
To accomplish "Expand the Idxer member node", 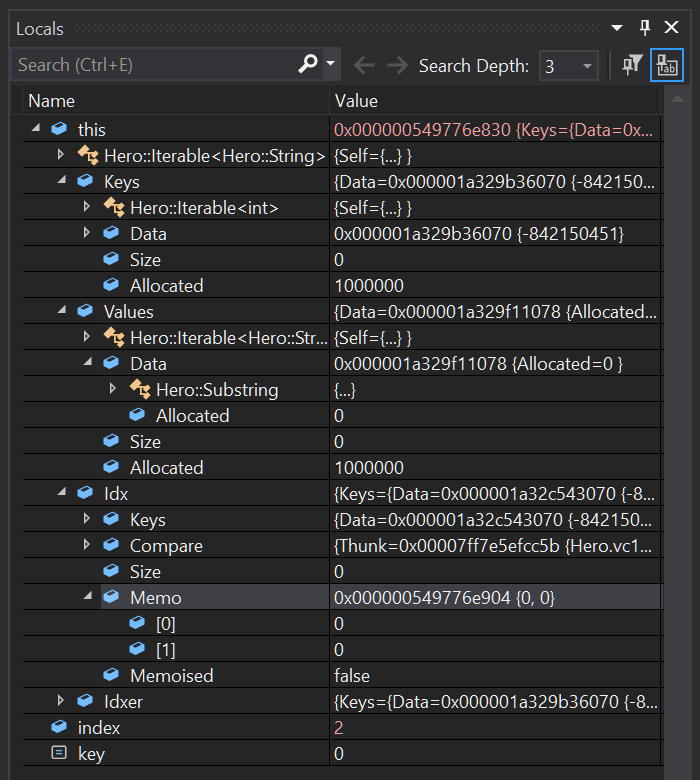I will (x=61, y=701).
